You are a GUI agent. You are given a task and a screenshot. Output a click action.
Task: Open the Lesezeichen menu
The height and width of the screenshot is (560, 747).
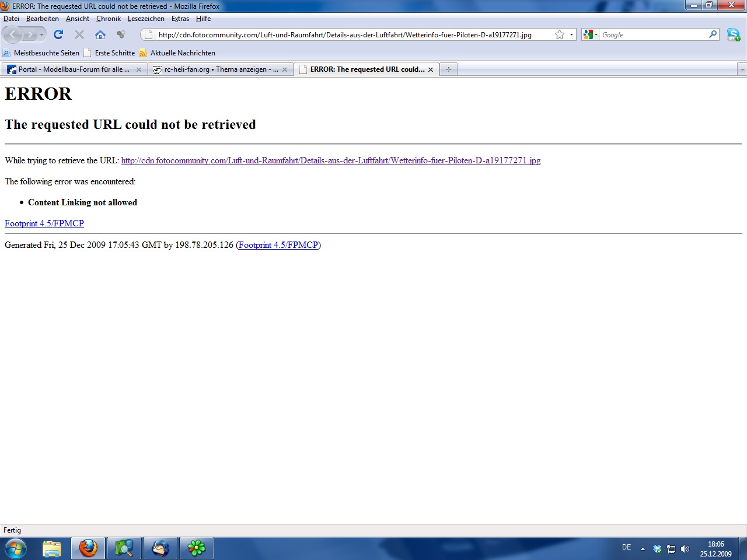coord(146,19)
